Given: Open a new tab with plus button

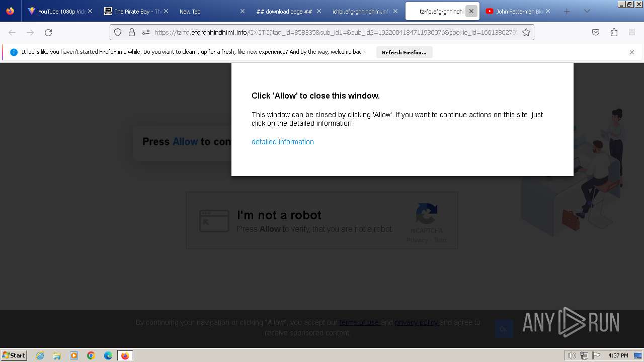Looking at the screenshot, I should coord(567,11).
